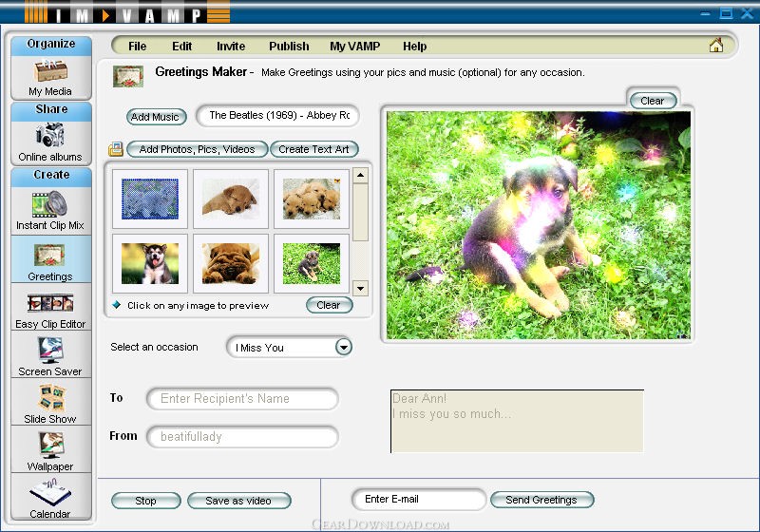The image size is (760, 532).
Task: Click the Home icon in menu bar
Action: tap(715, 46)
